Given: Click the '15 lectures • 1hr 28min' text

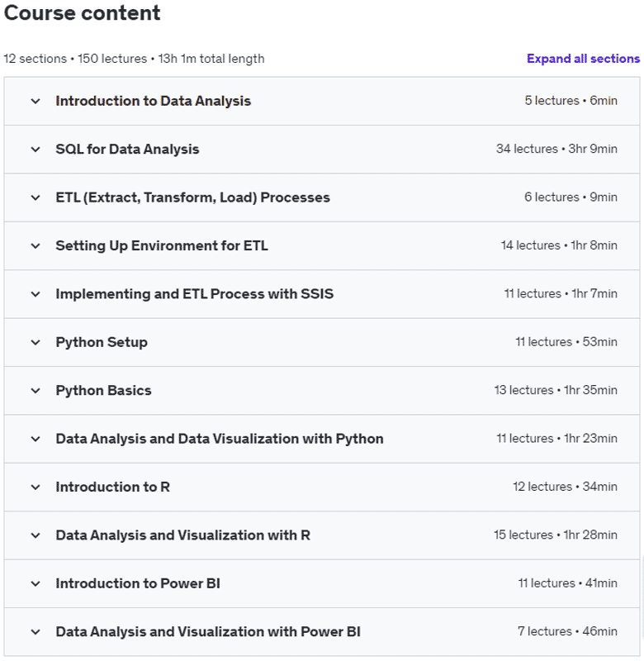Looking at the screenshot, I should [x=556, y=535].
